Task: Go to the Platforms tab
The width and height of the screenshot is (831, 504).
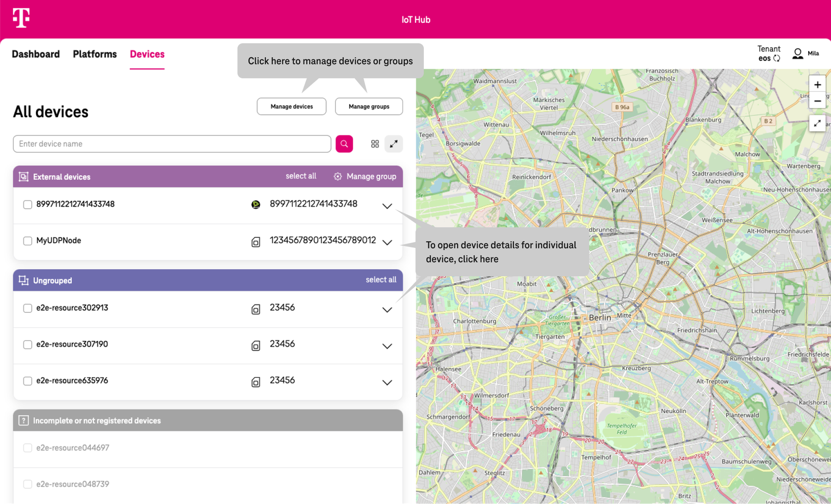Action: click(95, 54)
